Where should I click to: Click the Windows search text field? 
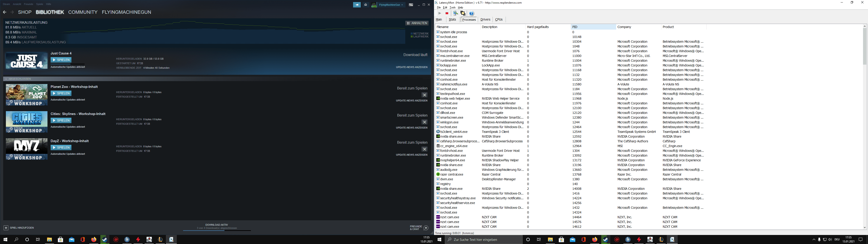[484, 240]
